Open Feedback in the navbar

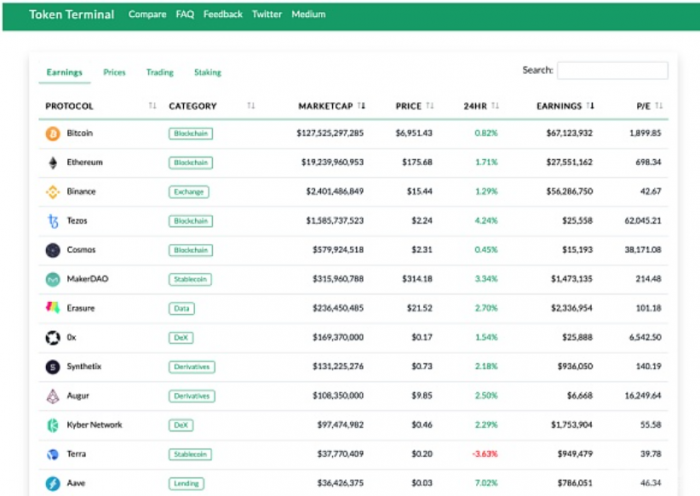point(223,14)
